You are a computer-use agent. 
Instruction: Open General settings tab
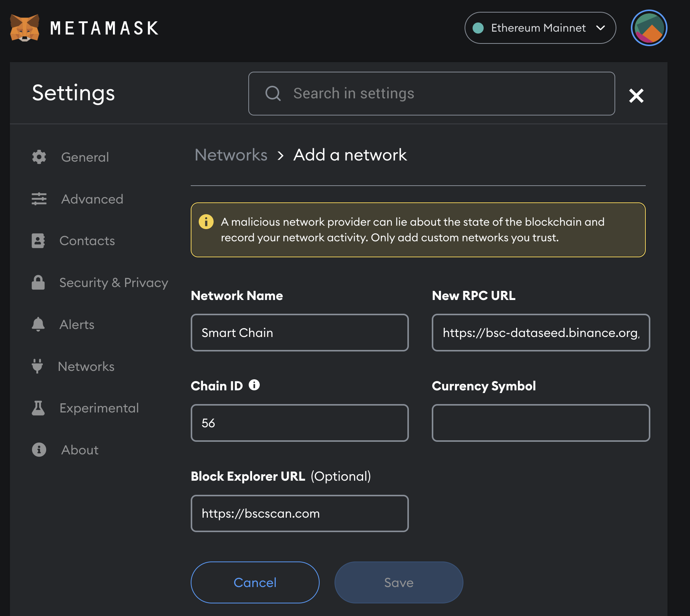(85, 157)
